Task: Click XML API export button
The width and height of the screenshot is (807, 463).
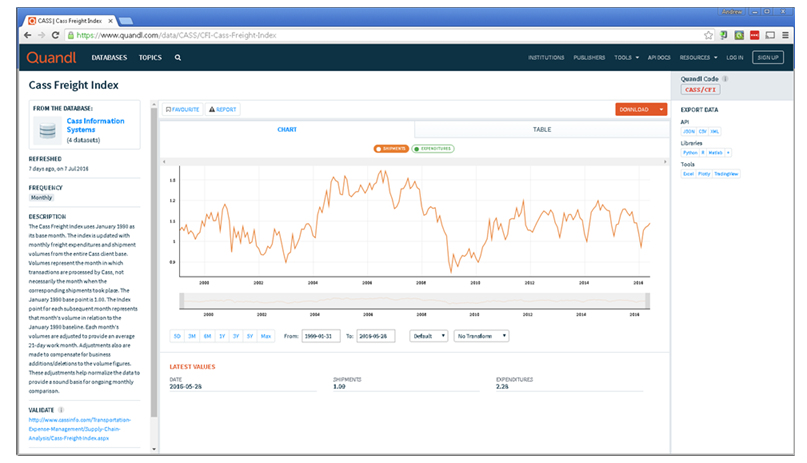Action: [x=714, y=132]
